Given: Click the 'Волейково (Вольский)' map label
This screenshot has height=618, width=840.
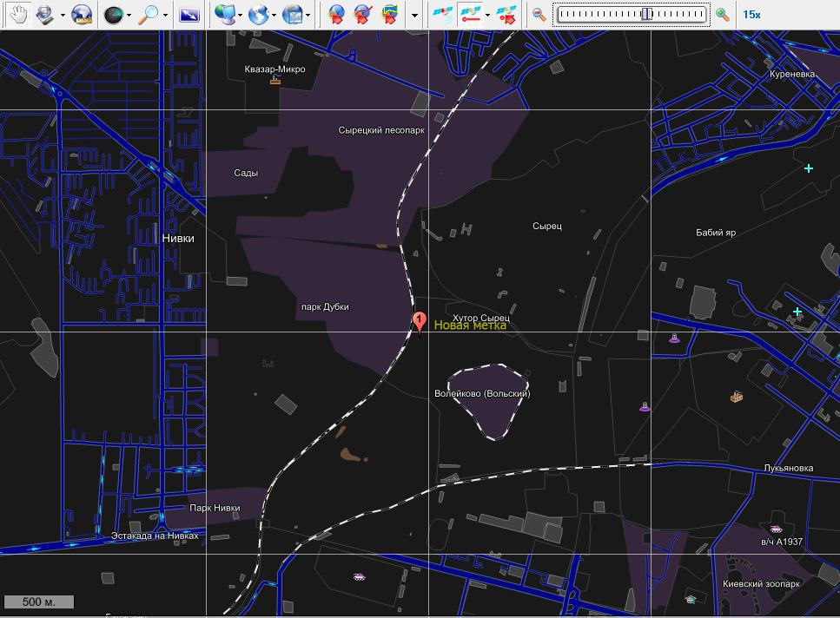Looking at the screenshot, I should [482, 394].
